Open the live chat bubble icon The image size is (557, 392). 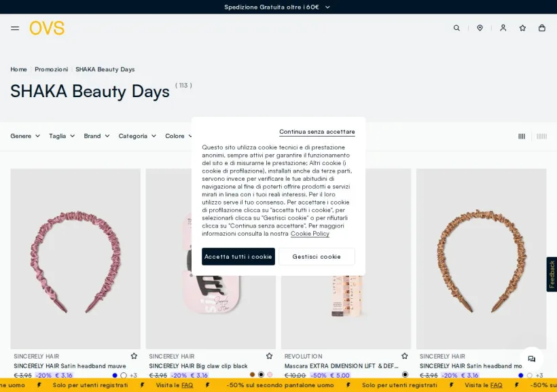531,359
